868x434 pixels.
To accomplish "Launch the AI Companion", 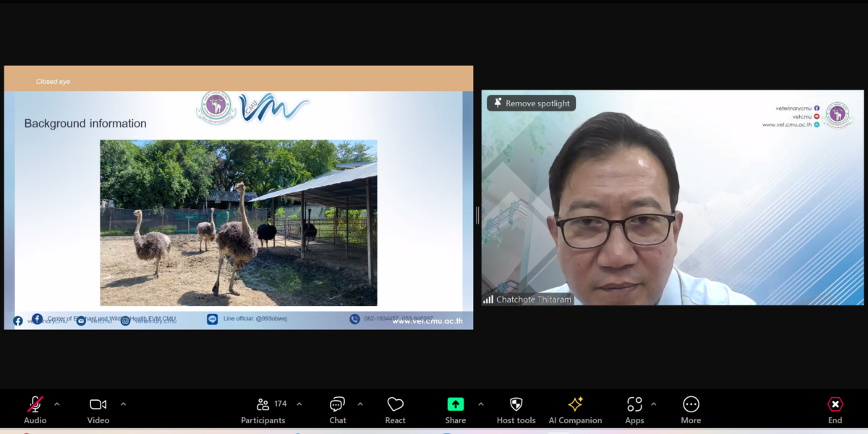I will click(x=575, y=409).
